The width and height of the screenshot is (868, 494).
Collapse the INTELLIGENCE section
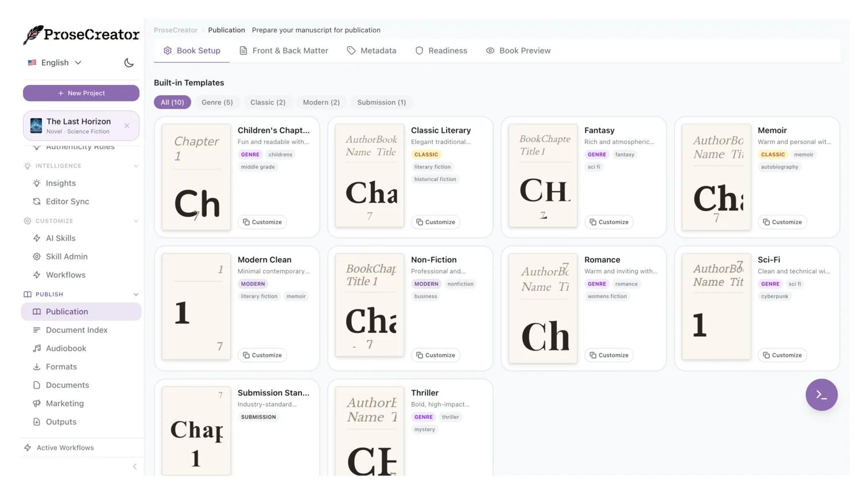point(136,166)
